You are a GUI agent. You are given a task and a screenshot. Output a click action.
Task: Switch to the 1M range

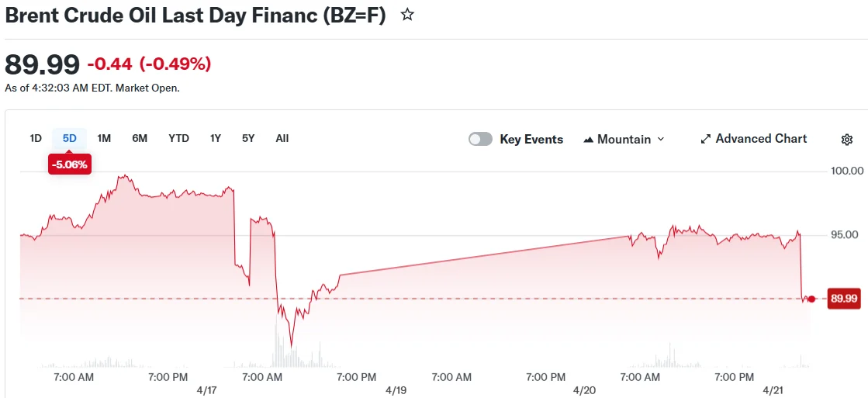pos(104,138)
